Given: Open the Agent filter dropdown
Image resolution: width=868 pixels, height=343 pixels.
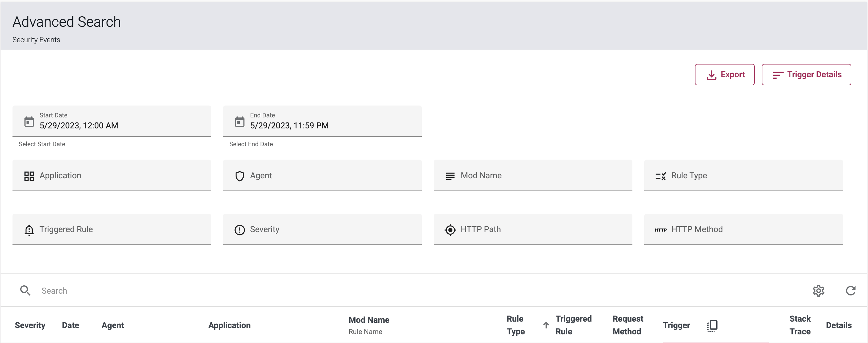Looking at the screenshot, I should (x=322, y=175).
